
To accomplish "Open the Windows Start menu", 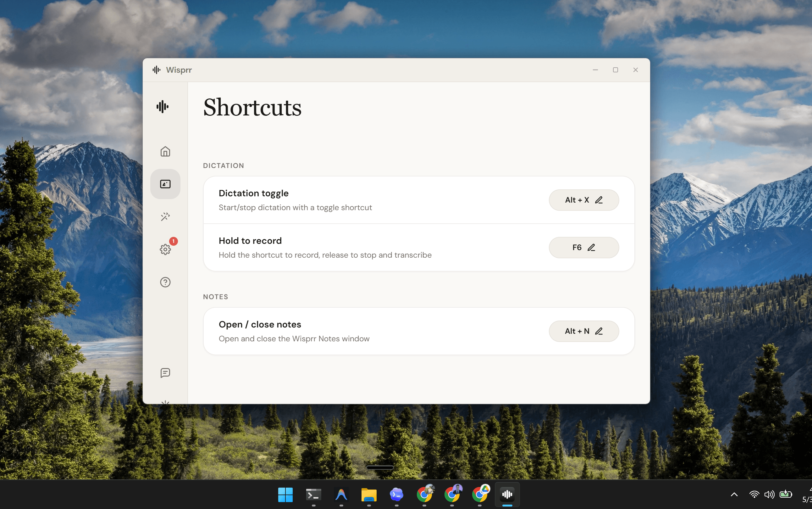I will (285, 495).
